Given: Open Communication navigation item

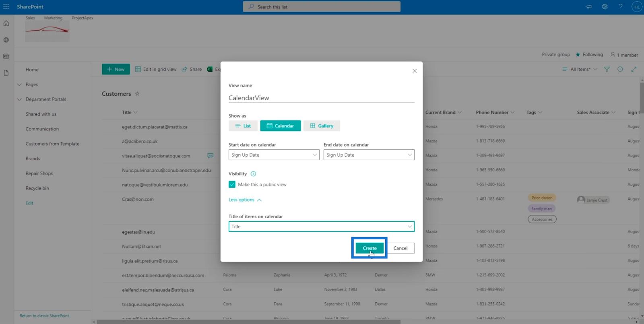Looking at the screenshot, I should 42,129.
